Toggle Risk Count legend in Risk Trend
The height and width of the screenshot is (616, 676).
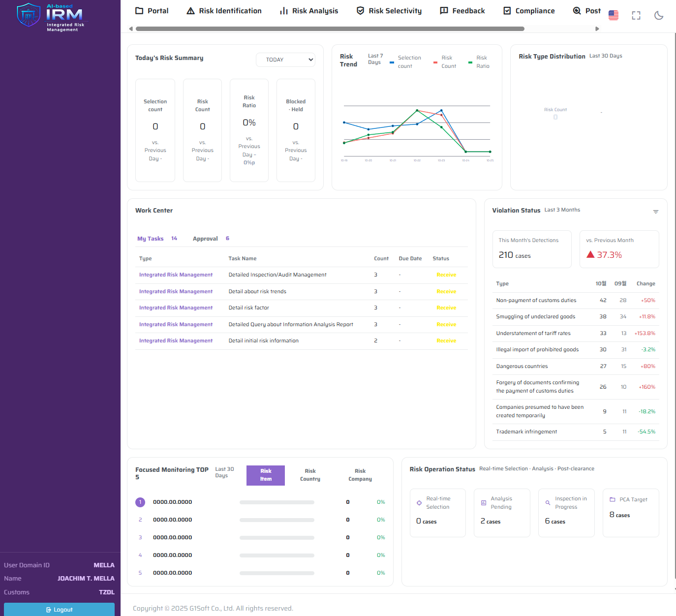[x=445, y=62]
